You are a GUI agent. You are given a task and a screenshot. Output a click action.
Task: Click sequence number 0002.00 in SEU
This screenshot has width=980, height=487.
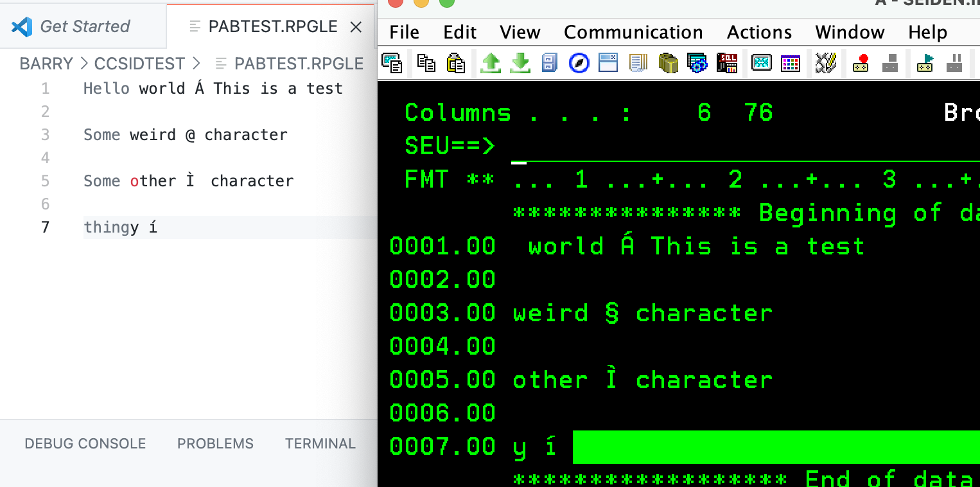(x=442, y=279)
